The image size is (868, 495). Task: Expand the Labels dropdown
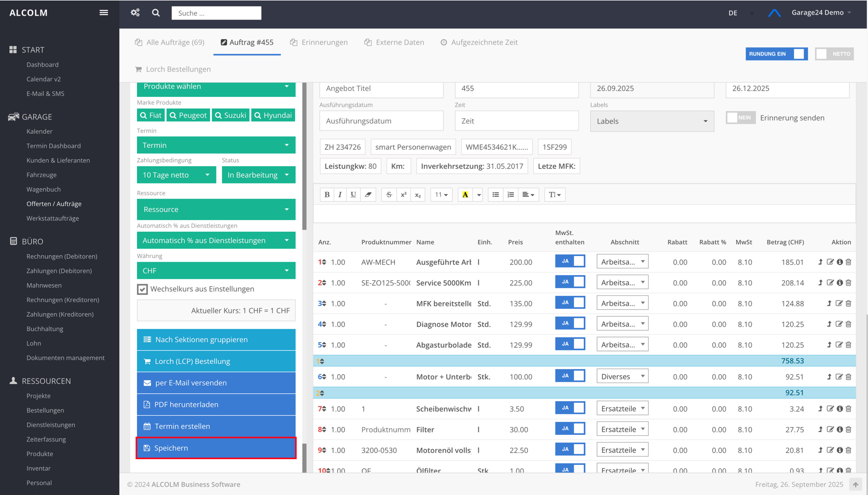coord(652,121)
